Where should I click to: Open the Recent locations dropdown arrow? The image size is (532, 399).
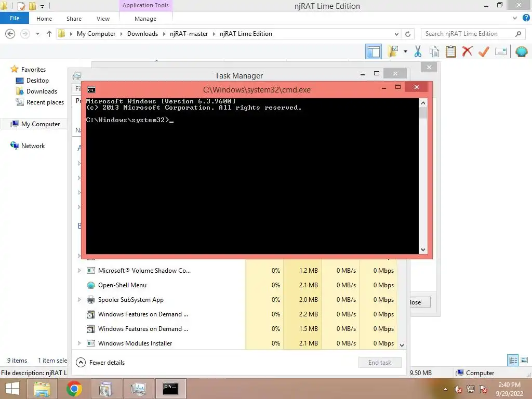[x=37, y=34]
